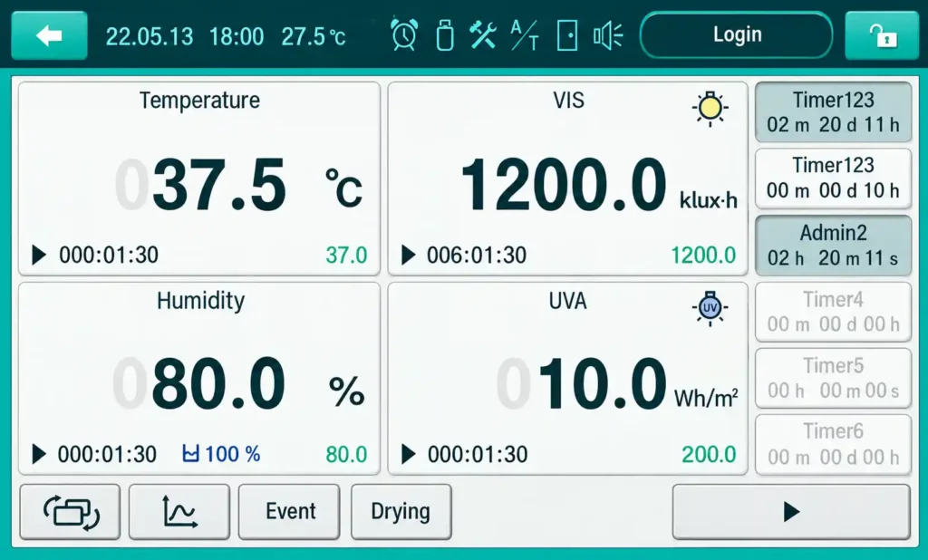Start operation with the large play button
The height and width of the screenshot is (560, 928).
pos(791,512)
